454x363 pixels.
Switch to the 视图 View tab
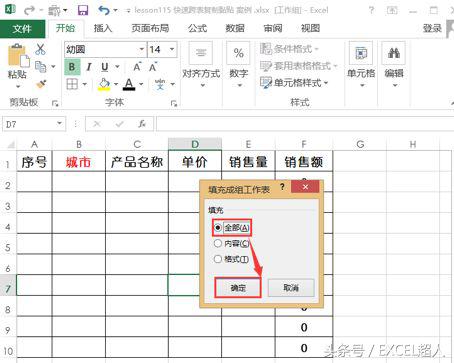pos(310,28)
